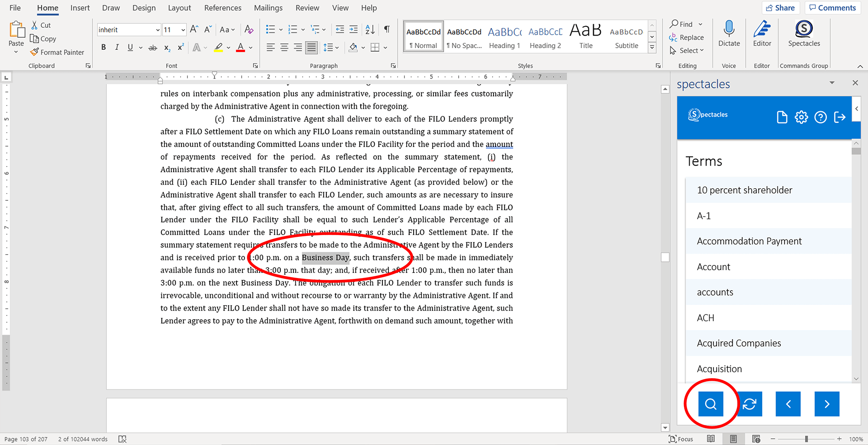Adjust the zoom level slider

(806, 439)
